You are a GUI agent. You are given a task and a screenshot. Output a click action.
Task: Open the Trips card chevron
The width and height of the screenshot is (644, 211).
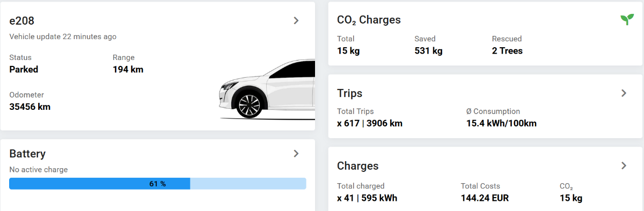(x=624, y=93)
